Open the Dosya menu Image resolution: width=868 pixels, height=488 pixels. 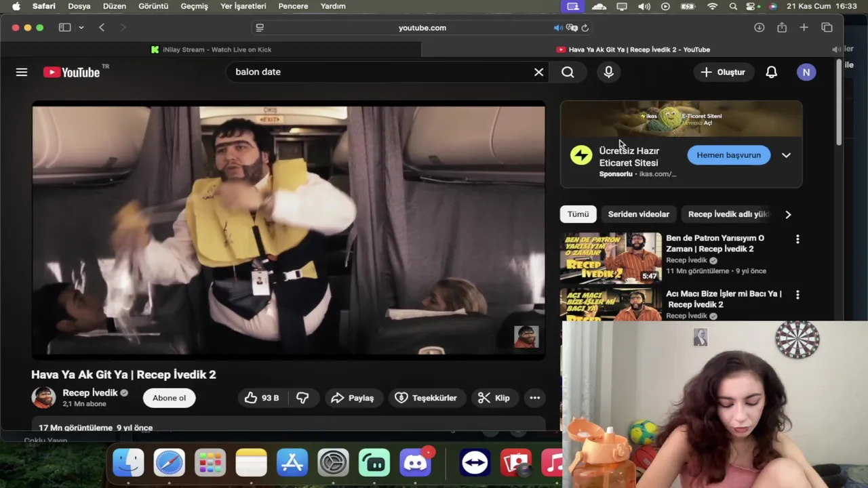point(79,6)
